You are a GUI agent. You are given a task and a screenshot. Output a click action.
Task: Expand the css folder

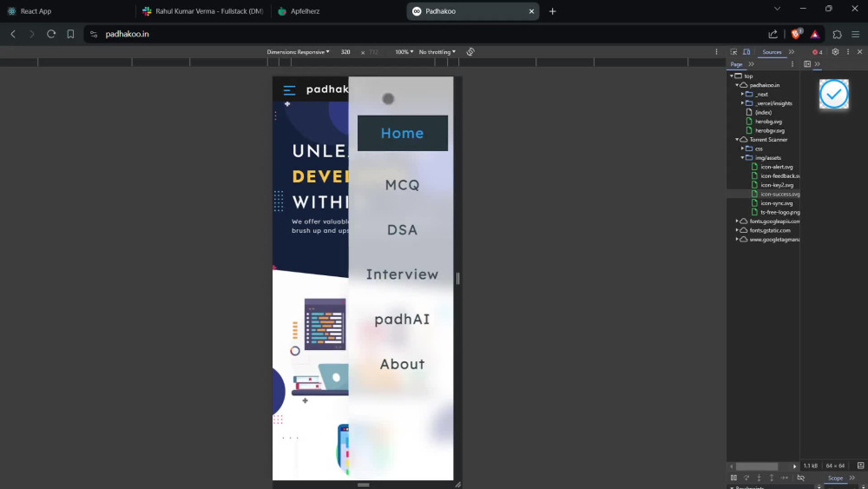[742, 149]
